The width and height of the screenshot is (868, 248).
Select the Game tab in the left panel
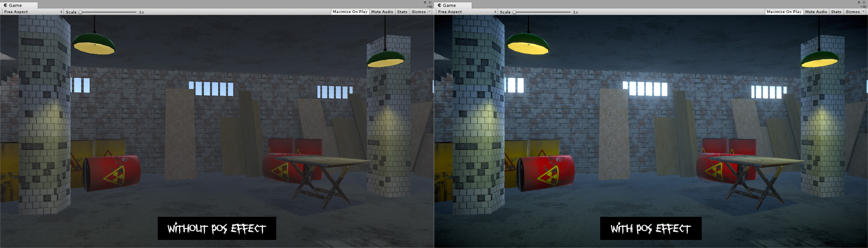coord(19,5)
